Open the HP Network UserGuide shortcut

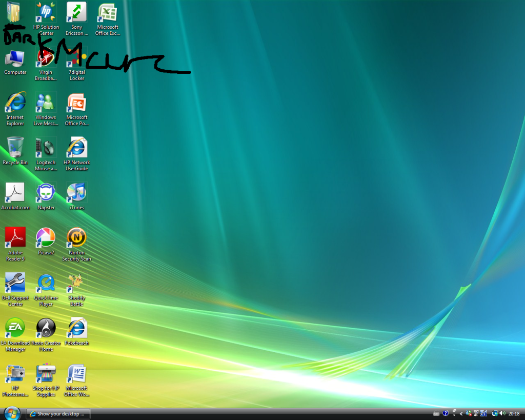click(77, 154)
